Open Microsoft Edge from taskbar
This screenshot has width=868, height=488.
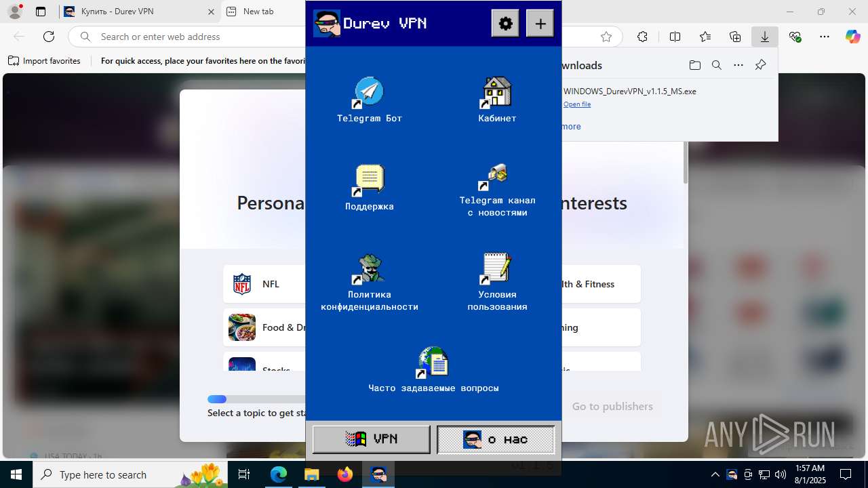tap(279, 474)
